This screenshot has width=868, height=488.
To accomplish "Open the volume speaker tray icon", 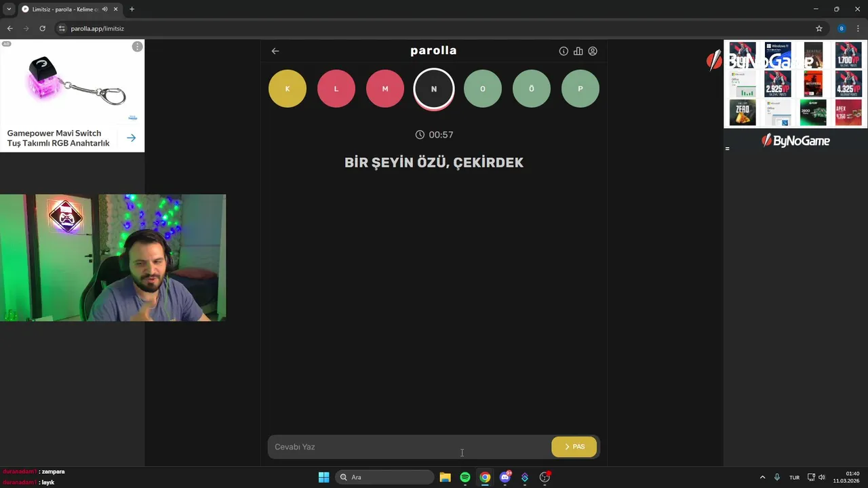I will click(x=822, y=477).
